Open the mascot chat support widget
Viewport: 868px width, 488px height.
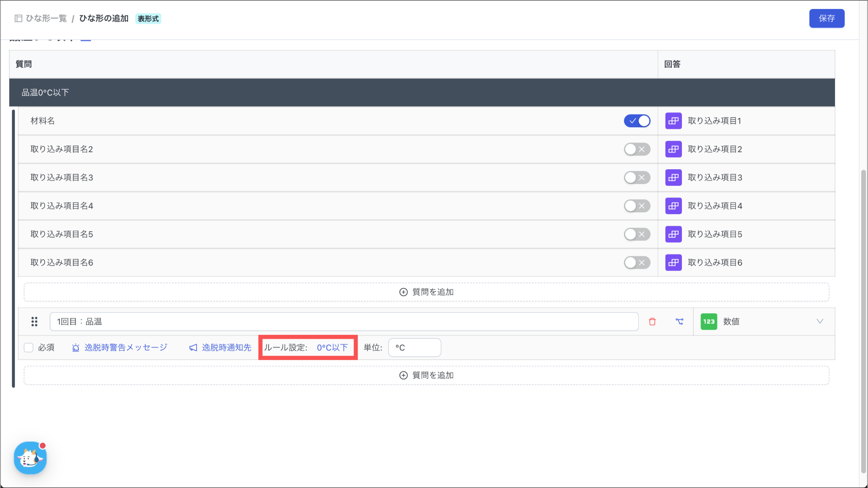[30, 458]
